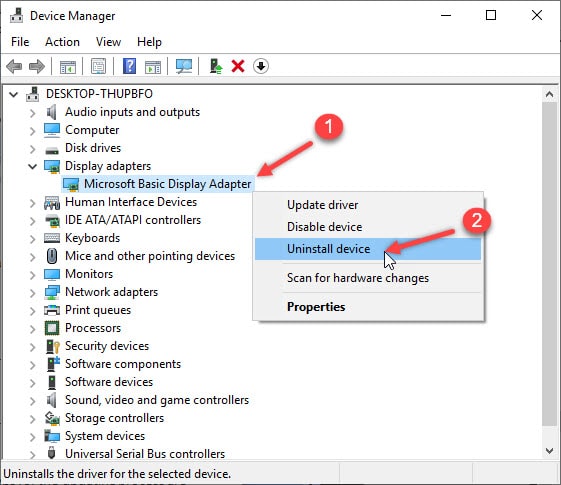Click the Disable device down-arrow icon
This screenshot has height=485, width=561.
point(261,67)
